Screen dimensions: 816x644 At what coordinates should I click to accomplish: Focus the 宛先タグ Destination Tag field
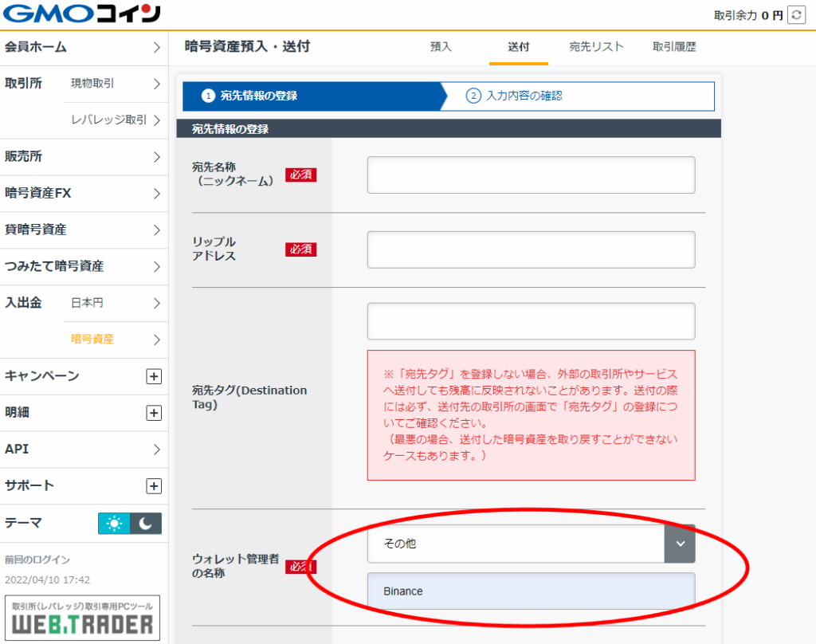pyautogui.click(x=531, y=321)
